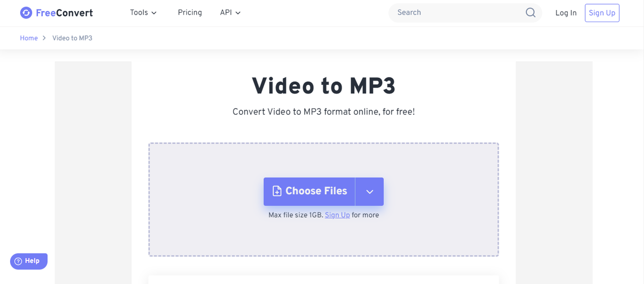Click the Choose Files button
The height and width of the screenshot is (284, 644).
309,192
